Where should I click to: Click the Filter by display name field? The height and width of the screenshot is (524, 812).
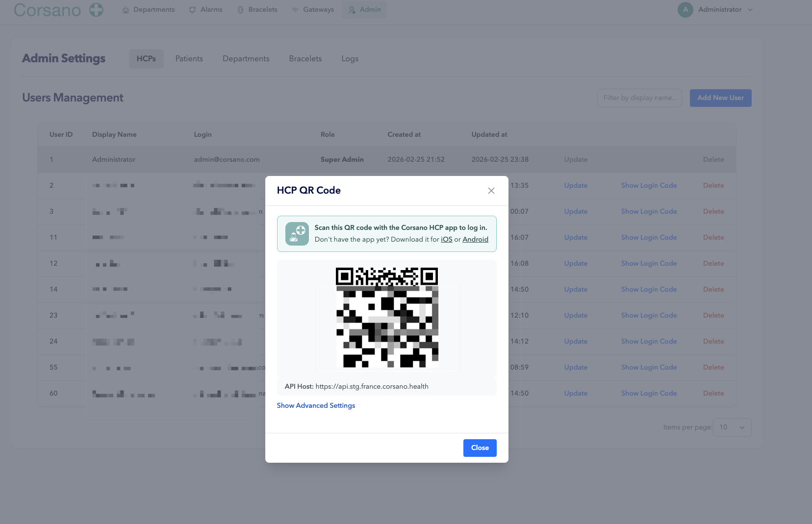639,98
